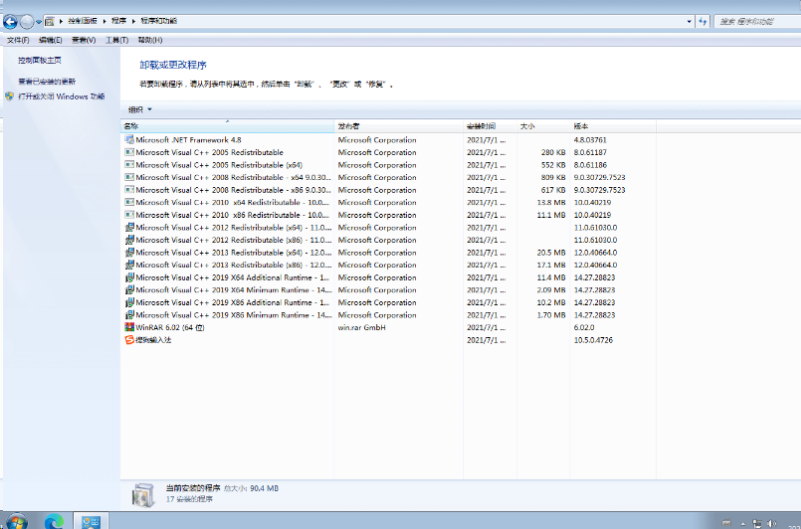
Task: Click 程序 in the breadcrumb path
Action: pos(119,21)
